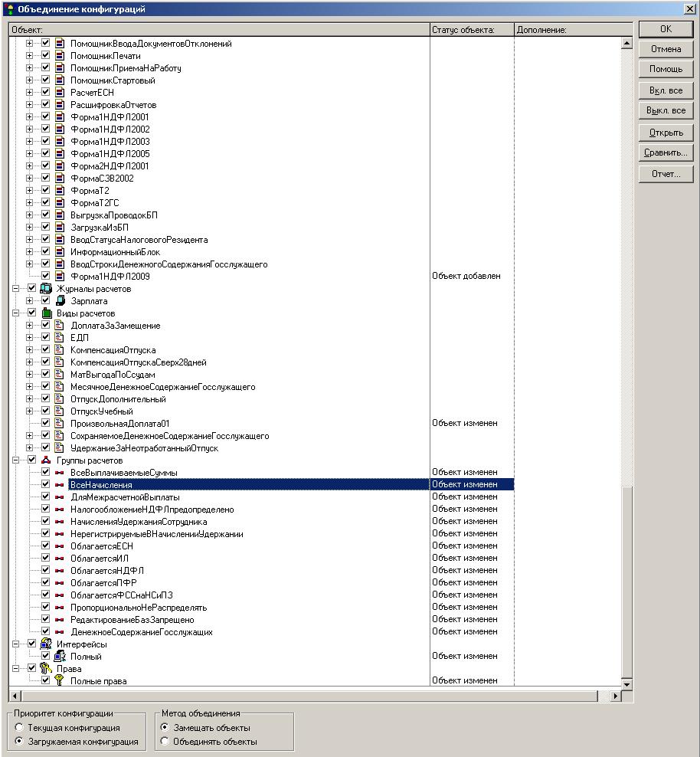
Task: Click the ИнформационныйБлок report icon
Action: coord(60,252)
